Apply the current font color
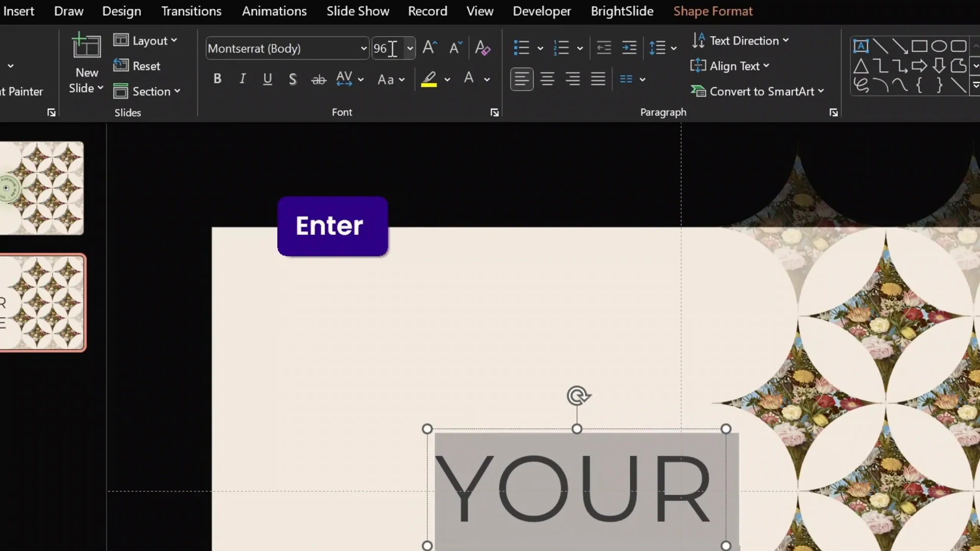The image size is (980, 551). point(469,79)
